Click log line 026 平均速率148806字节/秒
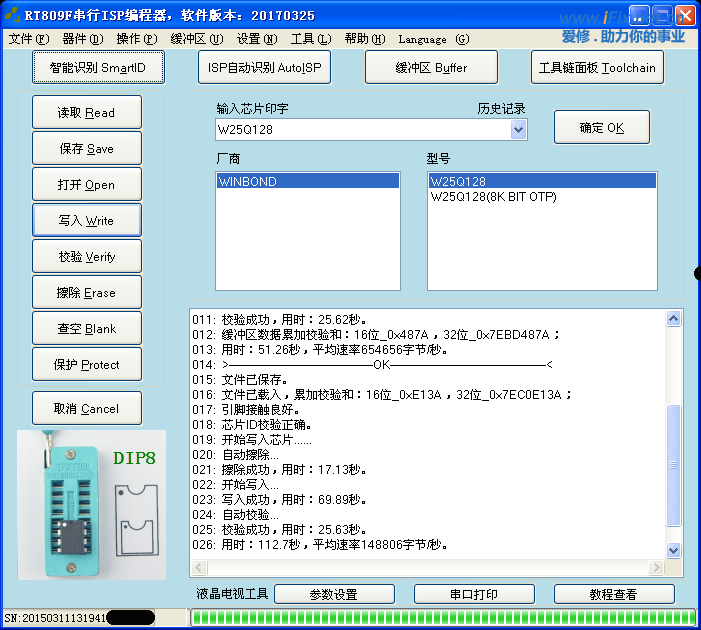701x630 pixels. pos(320,545)
